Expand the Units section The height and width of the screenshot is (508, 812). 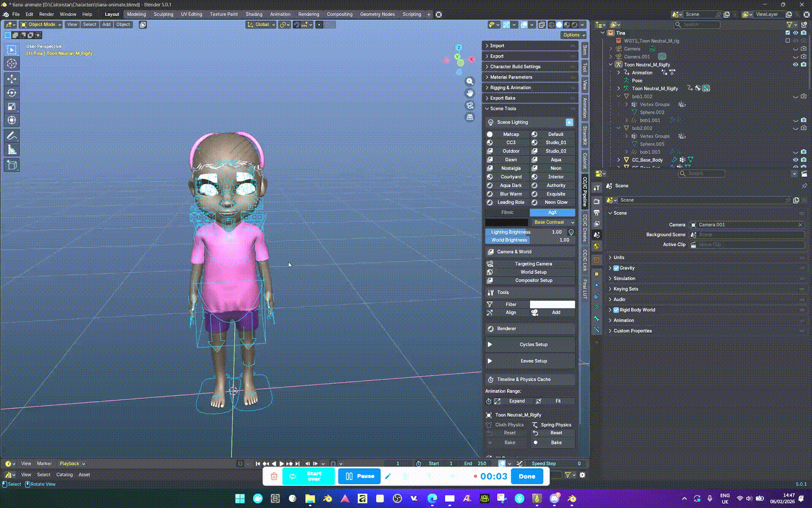pos(618,257)
